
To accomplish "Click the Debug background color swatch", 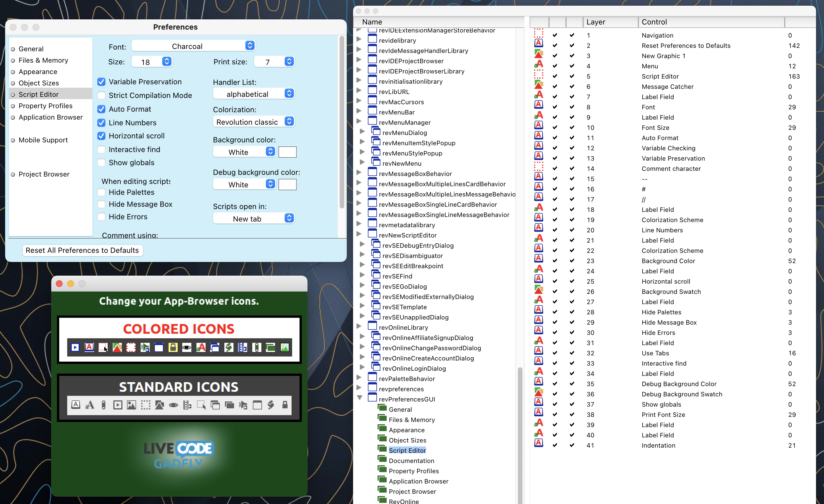I will [287, 184].
